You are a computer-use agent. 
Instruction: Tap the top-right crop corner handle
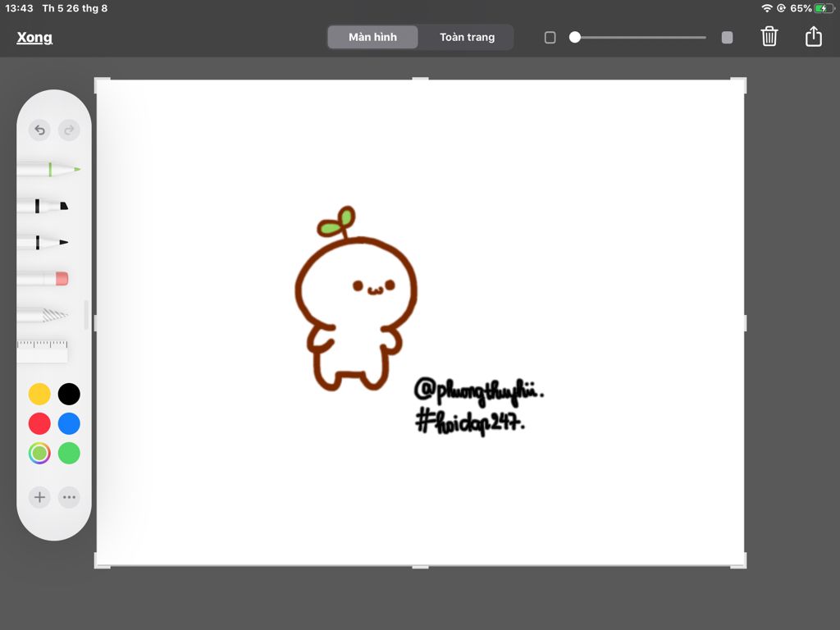742,83
